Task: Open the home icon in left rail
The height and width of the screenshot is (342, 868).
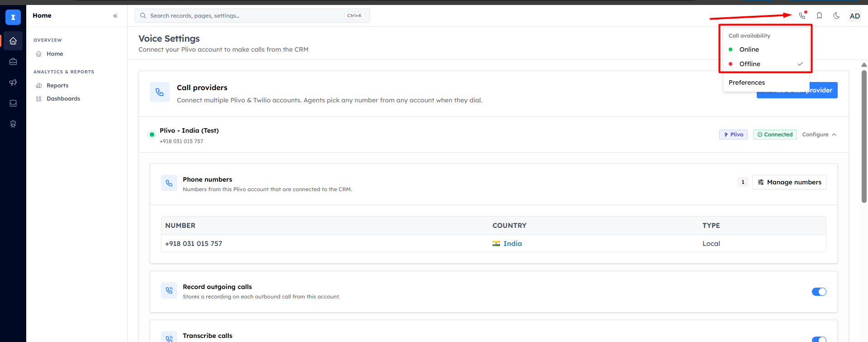Action: pos(13,41)
